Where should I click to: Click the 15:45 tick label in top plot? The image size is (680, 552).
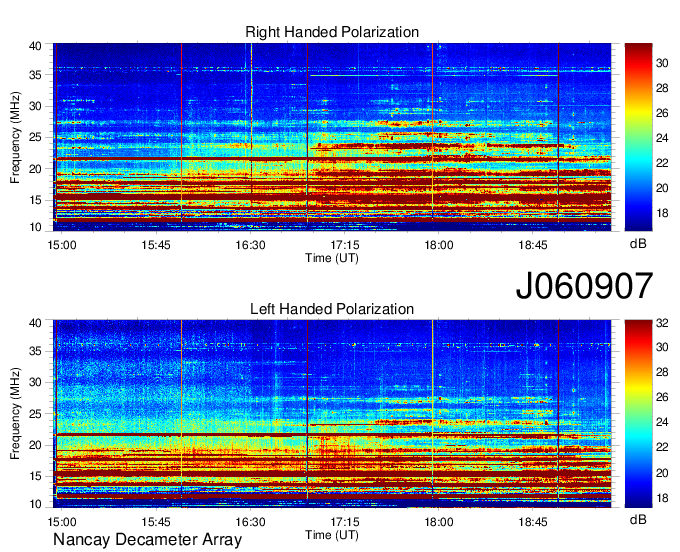[x=156, y=245]
